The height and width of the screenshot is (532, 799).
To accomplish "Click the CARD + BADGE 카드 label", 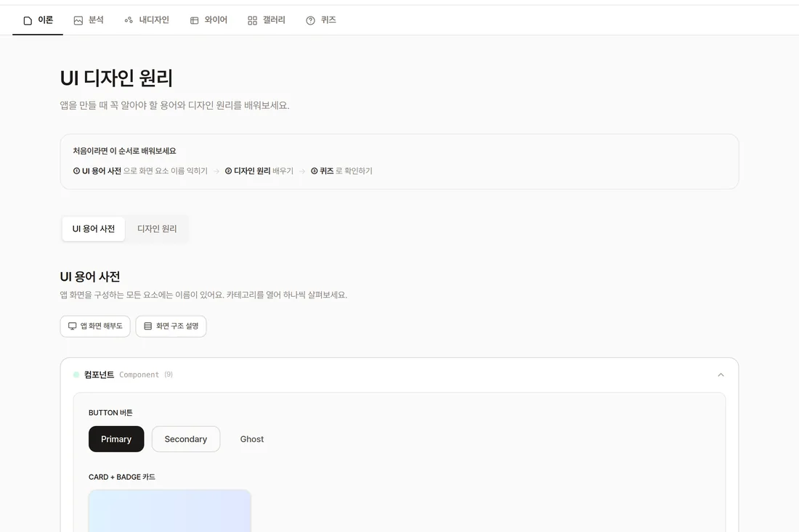I will click(x=122, y=477).
